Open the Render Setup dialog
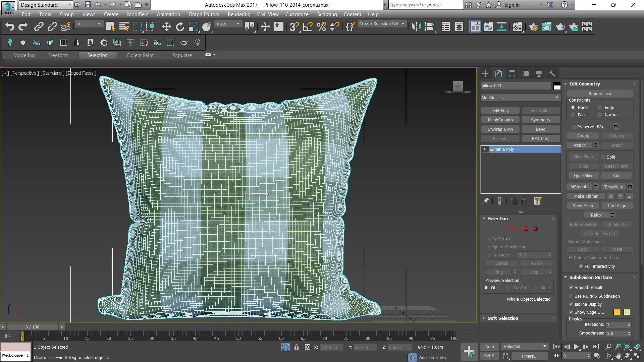This screenshot has height=362, width=644. click(x=533, y=27)
